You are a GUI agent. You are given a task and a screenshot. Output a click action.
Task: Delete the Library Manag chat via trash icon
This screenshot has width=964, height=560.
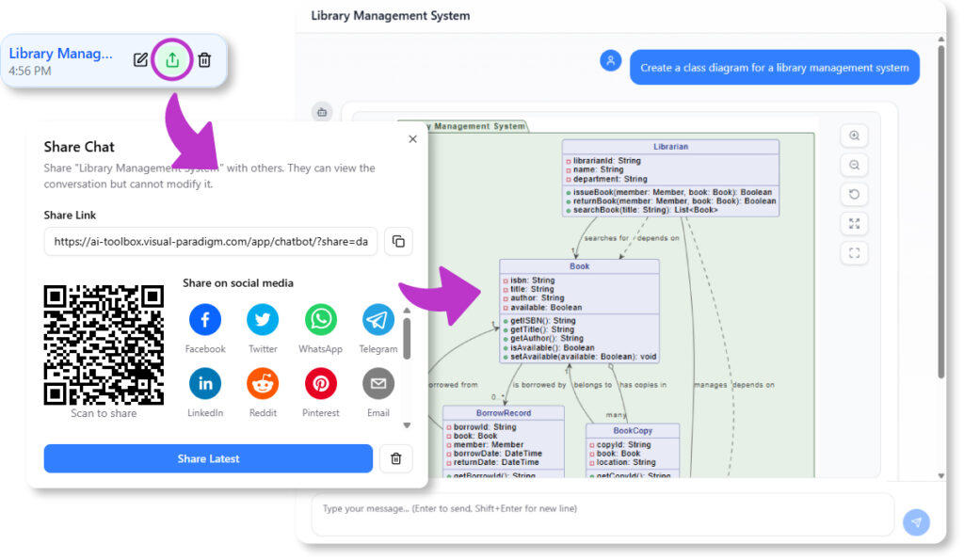pos(204,59)
